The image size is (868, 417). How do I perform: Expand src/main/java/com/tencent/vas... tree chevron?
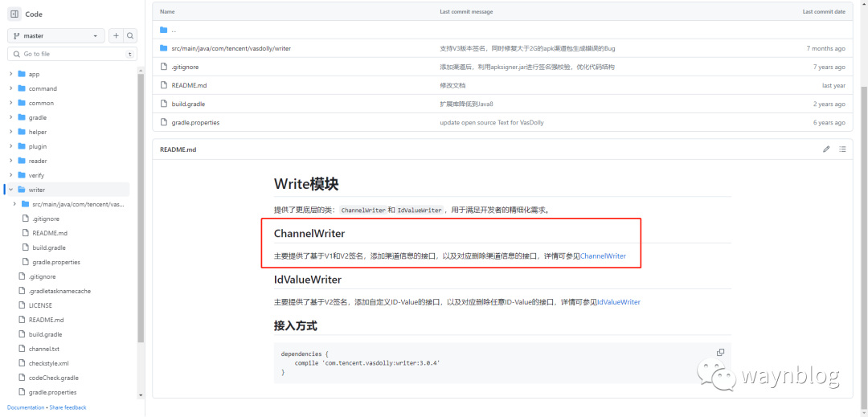click(14, 204)
